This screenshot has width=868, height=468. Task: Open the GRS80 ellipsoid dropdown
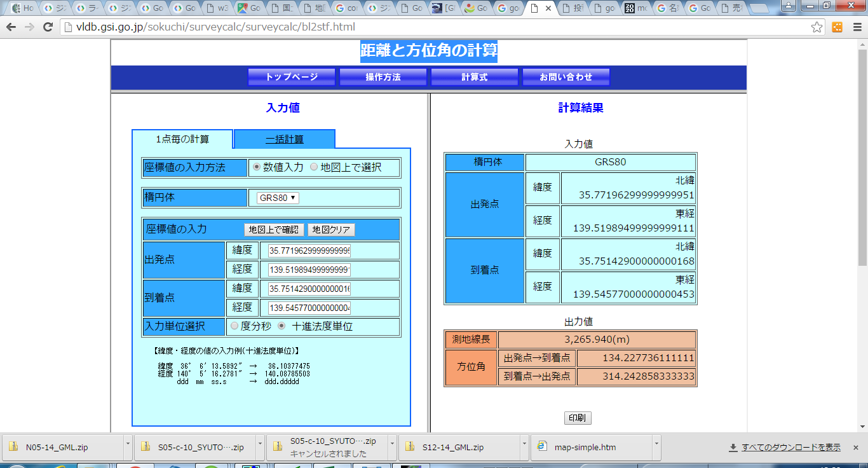coord(278,198)
